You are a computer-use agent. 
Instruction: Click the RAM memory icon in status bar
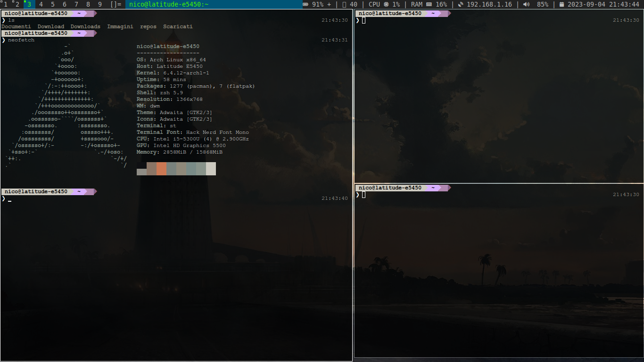[x=429, y=4]
